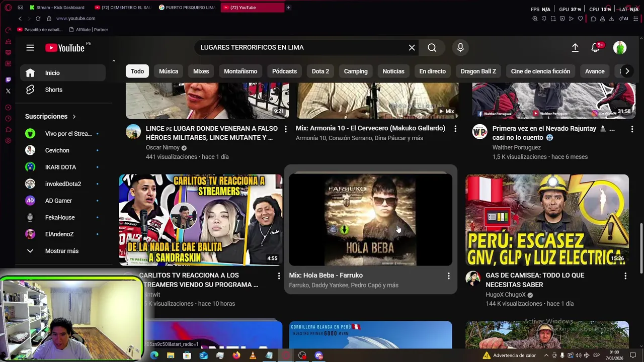
Task: Click the zoom magnifier toolbar icon
Action: 535,19
